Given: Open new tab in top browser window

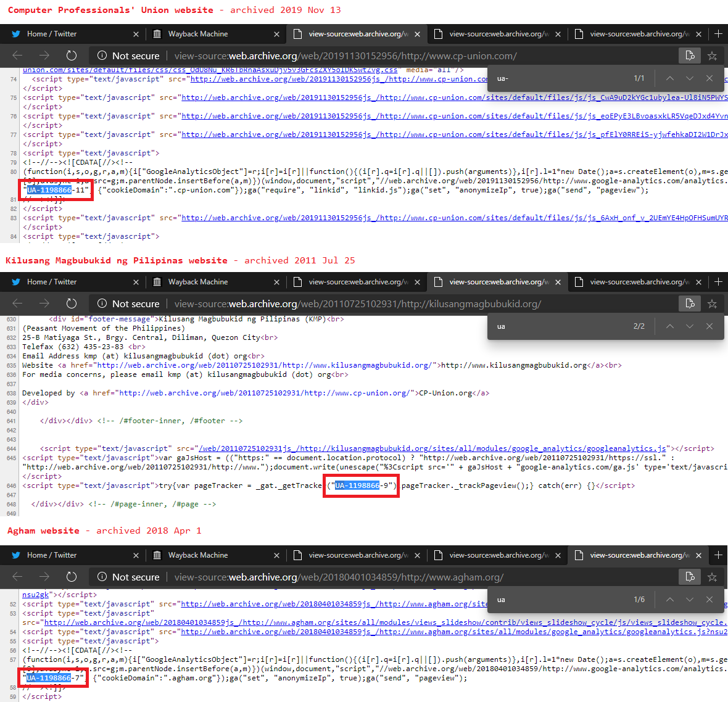Looking at the screenshot, I should pos(718,34).
